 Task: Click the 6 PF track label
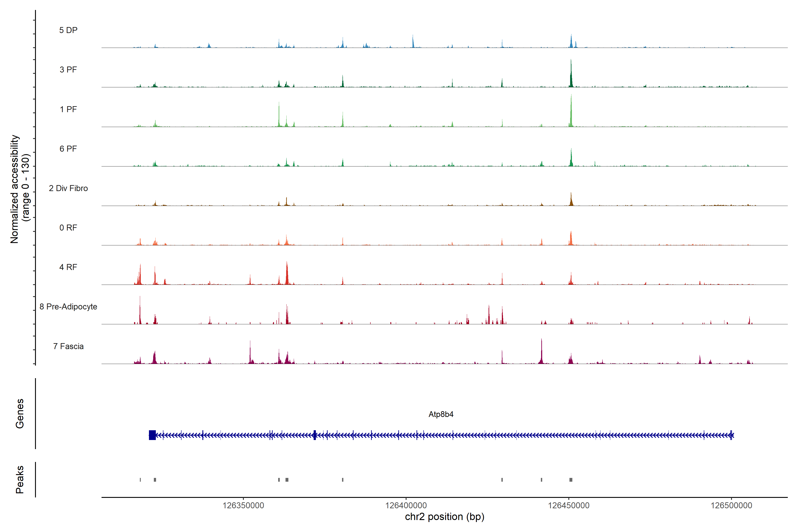tap(68, 149)
